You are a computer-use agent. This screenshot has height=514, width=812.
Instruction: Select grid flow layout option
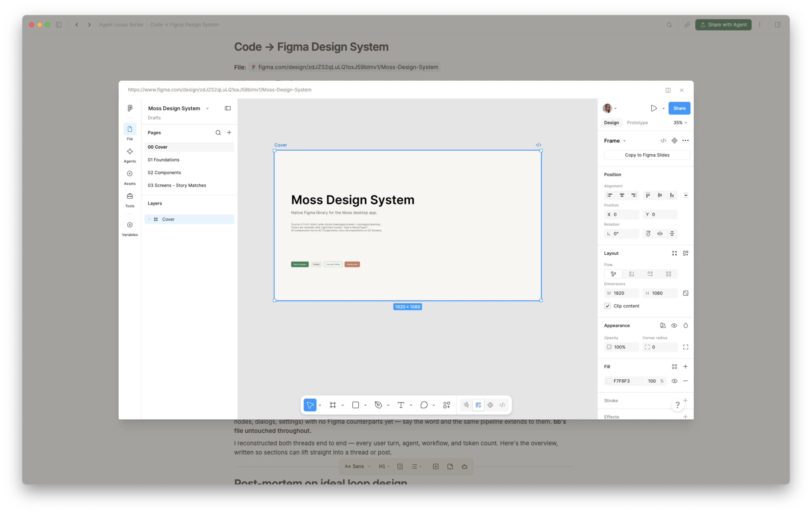point(668,274)
